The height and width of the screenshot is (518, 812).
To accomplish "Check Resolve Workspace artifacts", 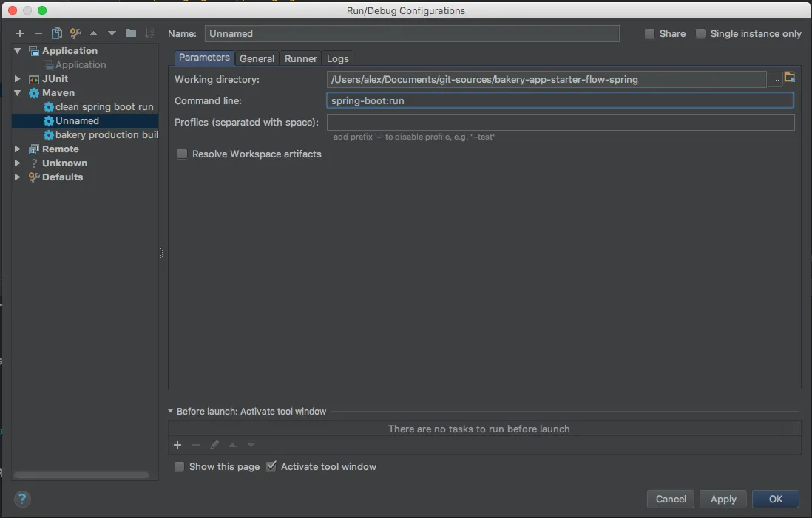I will coord(181,154).
